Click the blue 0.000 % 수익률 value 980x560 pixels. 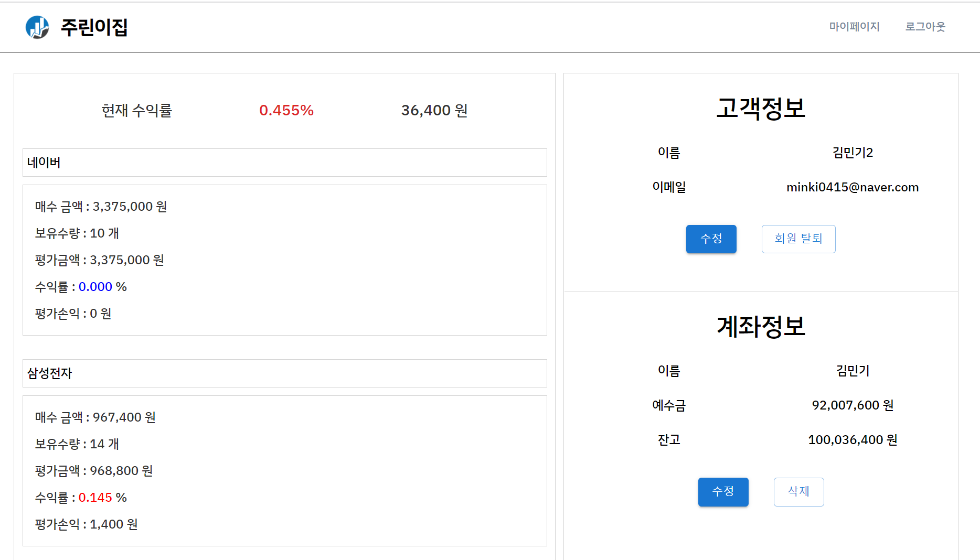pyautogui.click(x=95, y=287)
